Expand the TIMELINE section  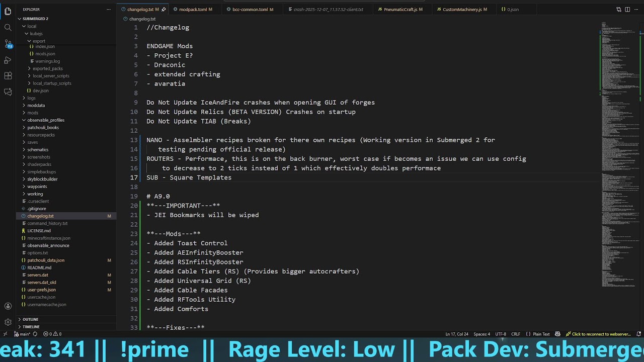tap(67, 327)
